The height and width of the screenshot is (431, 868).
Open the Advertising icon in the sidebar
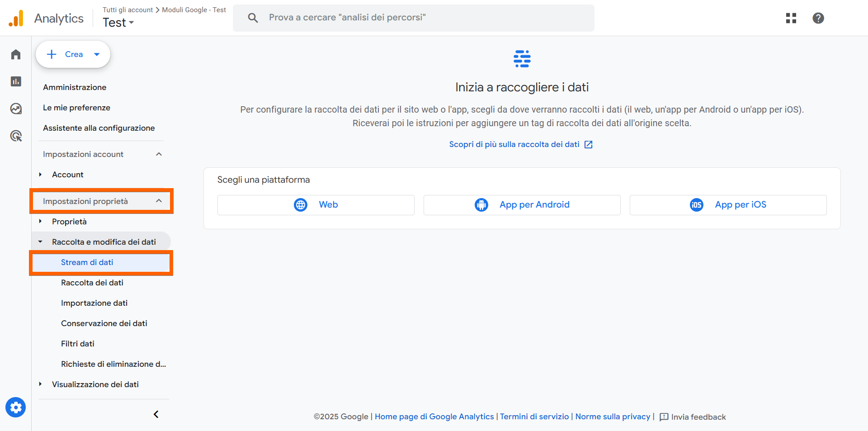(15, 136)
